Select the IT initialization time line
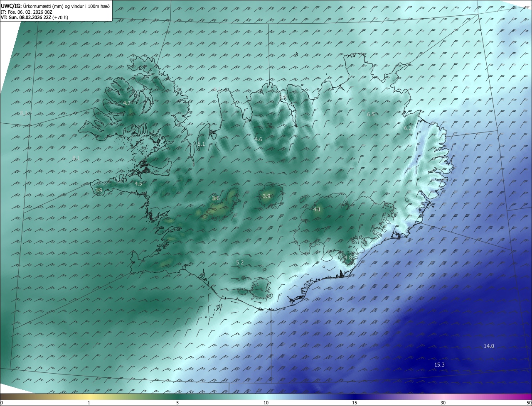Image resolution: width=532 pixels, height=406 pixels. [x=26, y=12]
